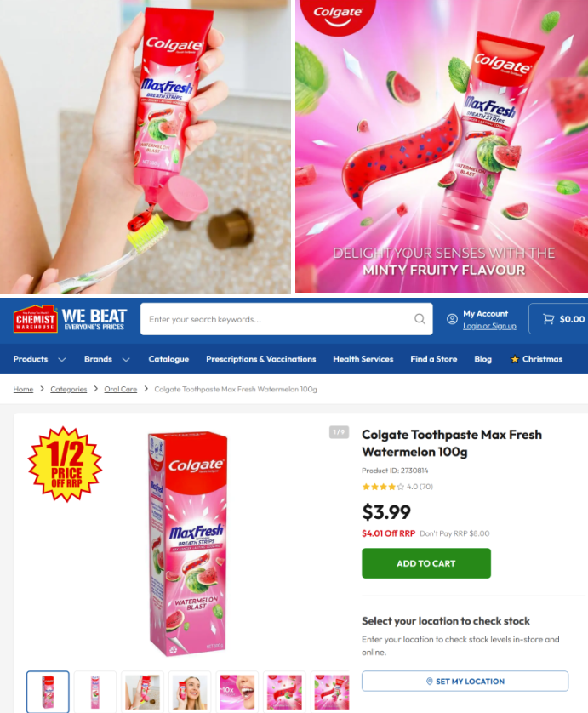The image size is (588, 713).
Task: Click the search magnifier icon
Action: click(420, 319)
